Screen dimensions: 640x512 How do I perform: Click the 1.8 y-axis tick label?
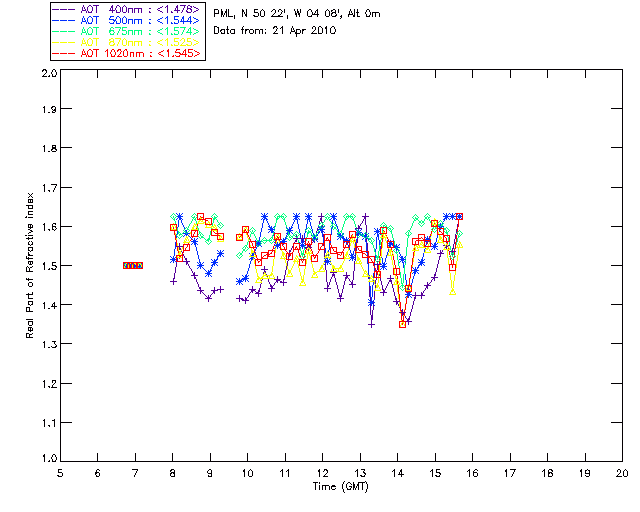click(49, 148)
